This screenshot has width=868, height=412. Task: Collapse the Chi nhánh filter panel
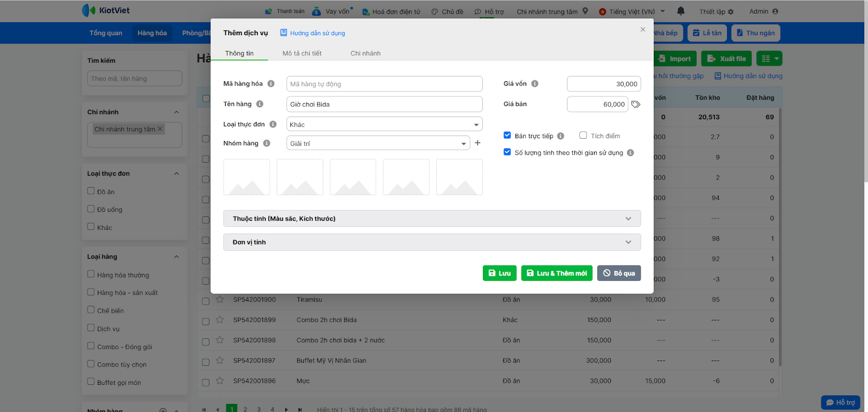(x=176, y=112)
